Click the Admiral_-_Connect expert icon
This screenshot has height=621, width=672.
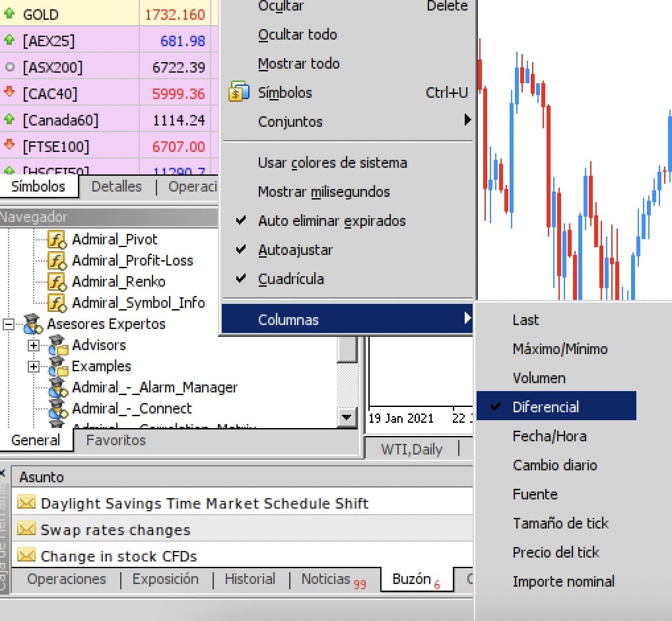tap(58, 408)
